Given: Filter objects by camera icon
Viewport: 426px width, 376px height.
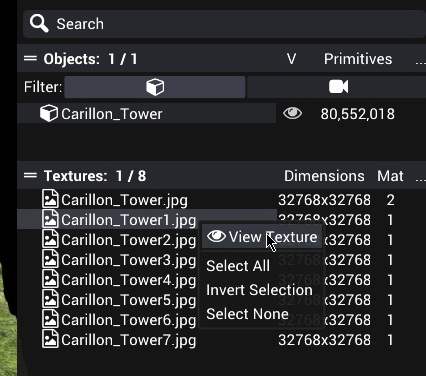Looking at the screenshot, I should (337, 87).
